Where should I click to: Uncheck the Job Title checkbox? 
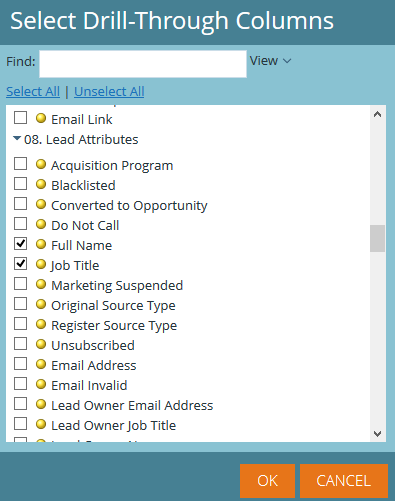pyautogui.click(x=20, y=264)
